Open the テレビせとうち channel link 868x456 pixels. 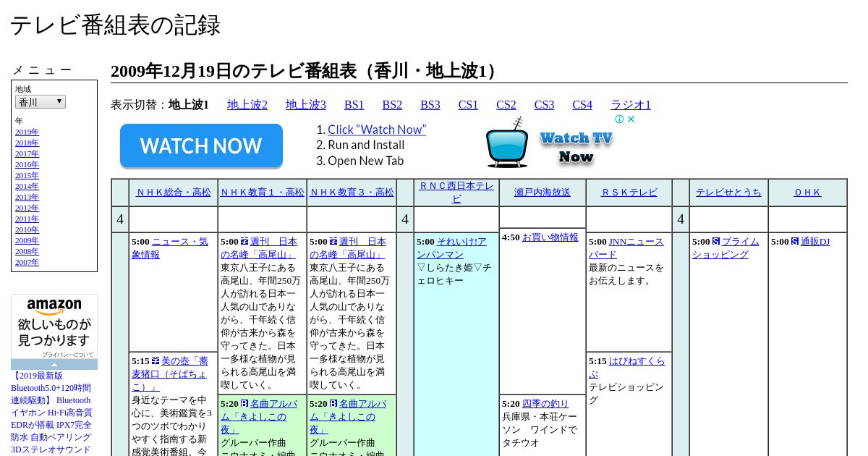[728, 193]
